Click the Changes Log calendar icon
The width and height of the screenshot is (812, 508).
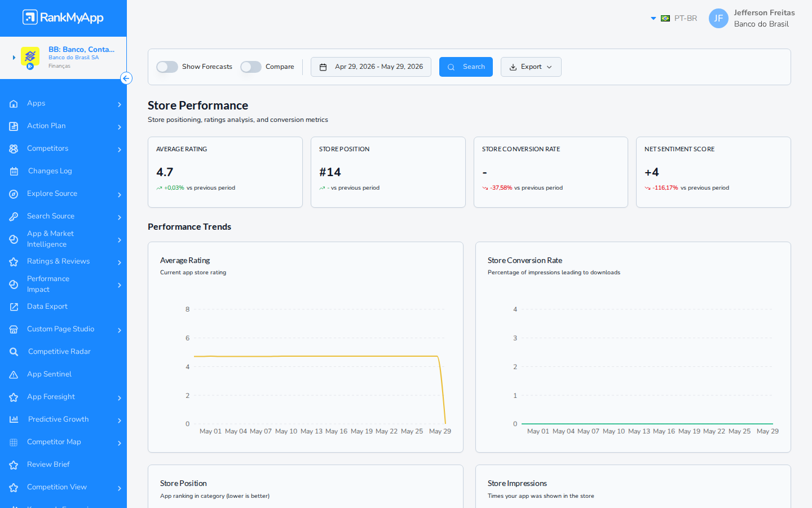(14, 172)
